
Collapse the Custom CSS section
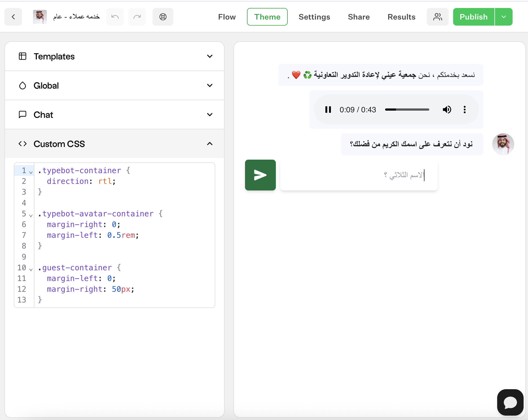pyautogui.click(x=209, y=144)
